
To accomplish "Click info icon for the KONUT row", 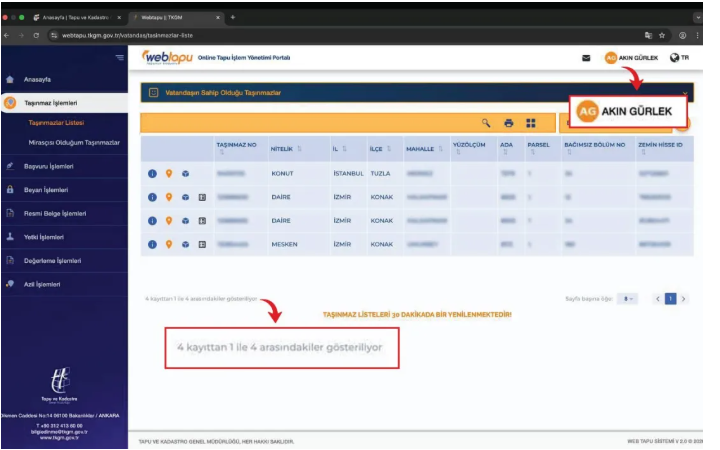I will (153, 174).
